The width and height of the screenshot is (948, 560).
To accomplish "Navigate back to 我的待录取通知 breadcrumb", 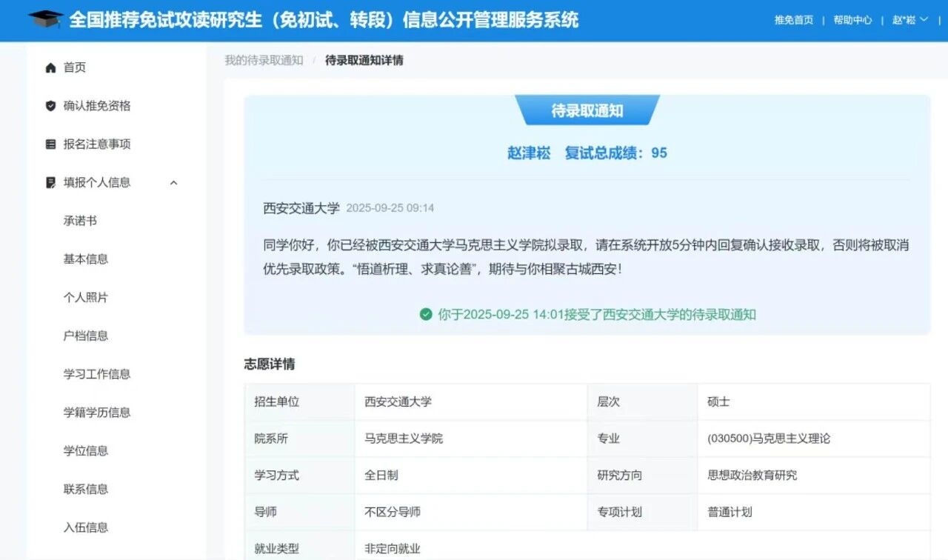I will [264, 60].
